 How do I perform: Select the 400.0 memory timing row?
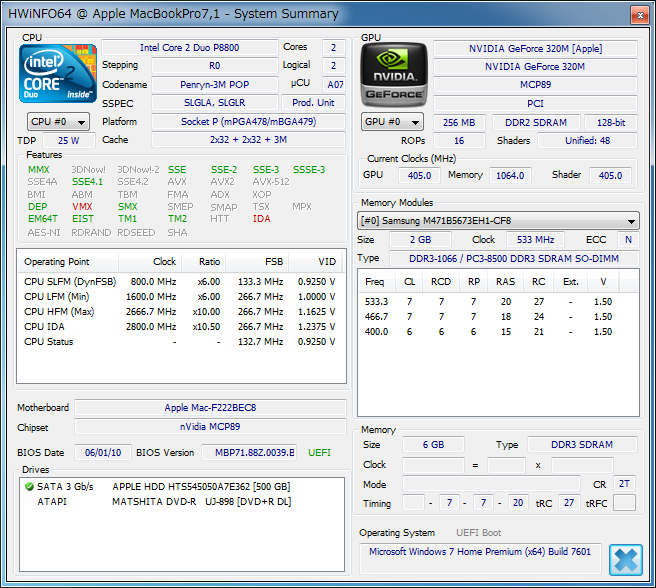[x=498, y=332]
